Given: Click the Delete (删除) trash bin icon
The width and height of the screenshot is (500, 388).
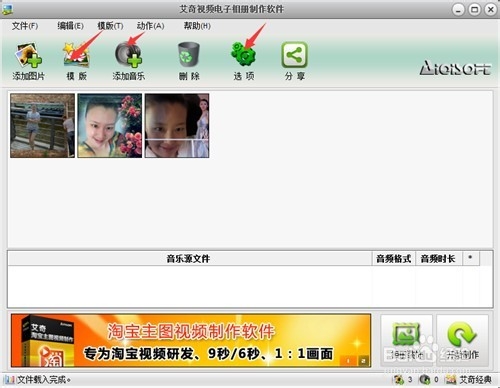Looking at the screenshot, I should pyautogui.click(x=189, y=61).
